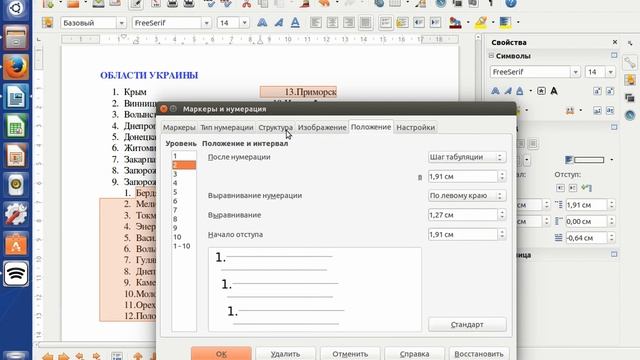Toggle bold in sidebar Символы panel
Image resolution: width=640 pixels, height=360 pixels.
495,91
